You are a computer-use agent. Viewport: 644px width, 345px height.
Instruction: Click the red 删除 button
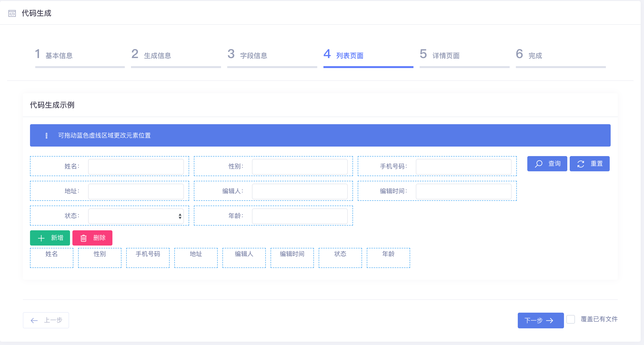(x=92, y=238)
